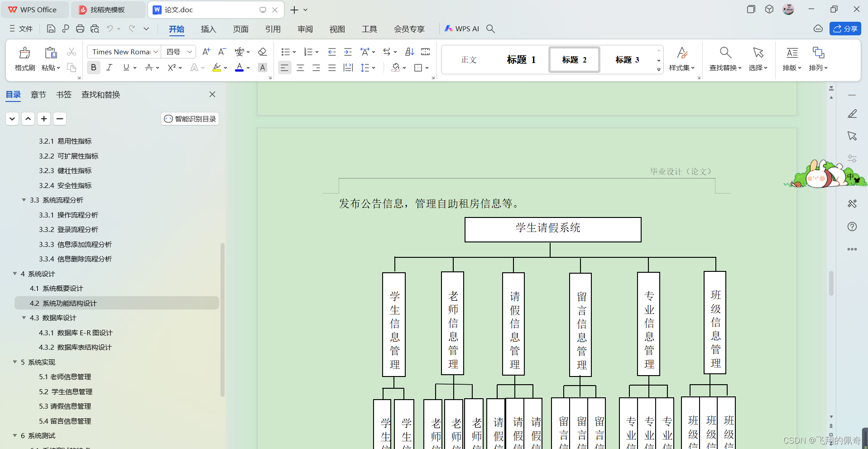Click the WPS AI button
This screenshot has height=449, width=868.
pyautogui.click(x=461, y=29)
